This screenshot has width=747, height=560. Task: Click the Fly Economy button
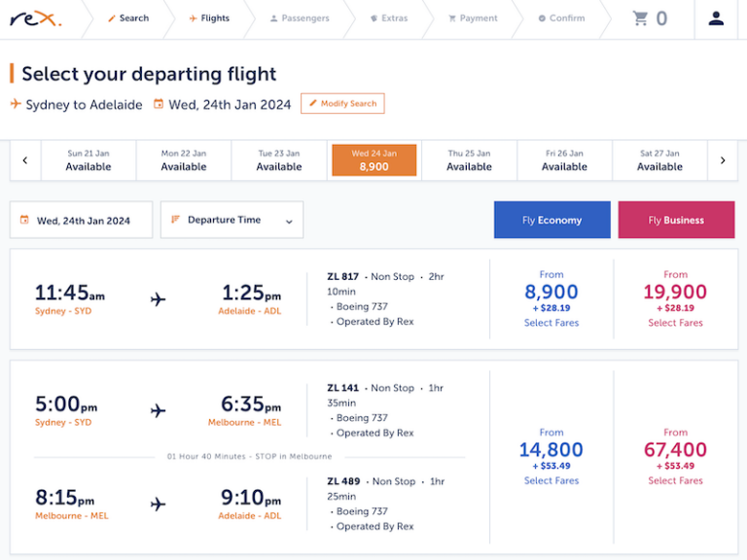[551, 221]
